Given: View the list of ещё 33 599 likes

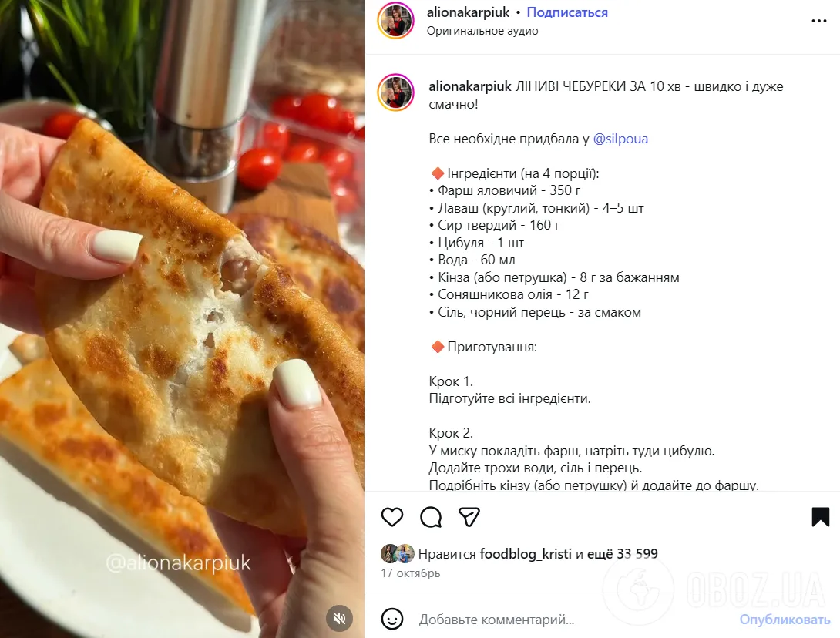Looking at the screenshot, I should [x=623, y=554].
